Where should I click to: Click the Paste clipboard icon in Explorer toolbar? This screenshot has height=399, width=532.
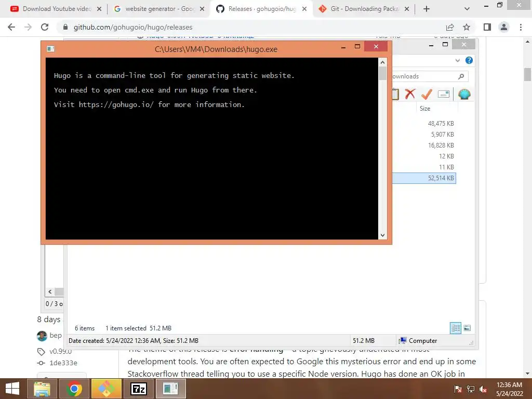tap(395, 94)
